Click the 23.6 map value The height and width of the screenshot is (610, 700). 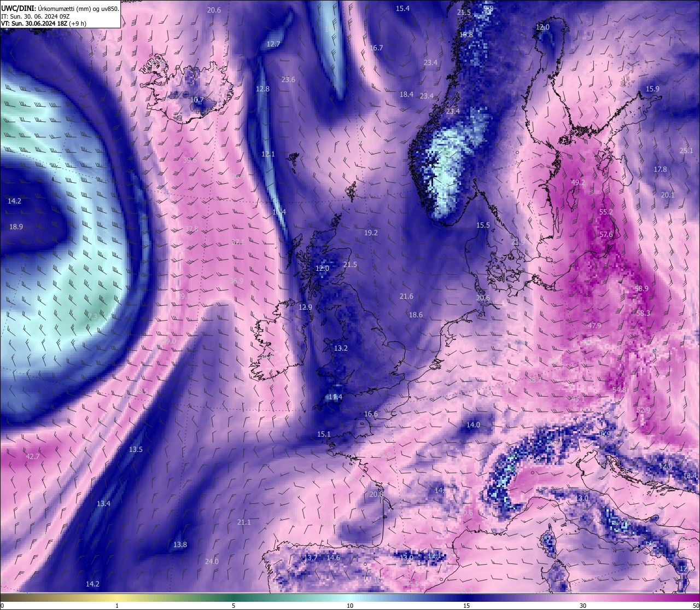tap(288, 79)
